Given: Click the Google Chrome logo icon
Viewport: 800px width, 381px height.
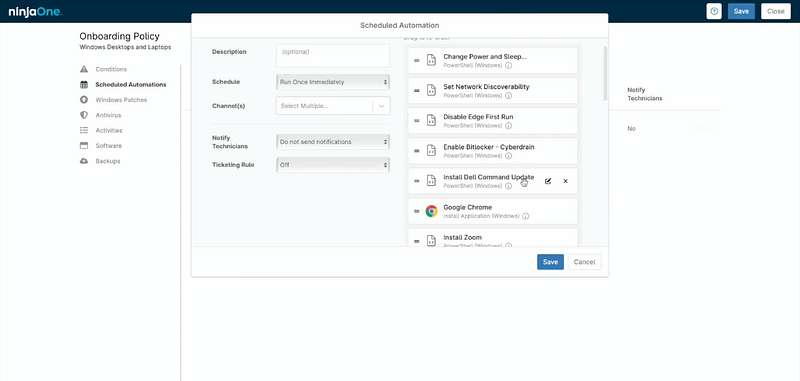Looking at the screenshot, I should click(432, 211).
